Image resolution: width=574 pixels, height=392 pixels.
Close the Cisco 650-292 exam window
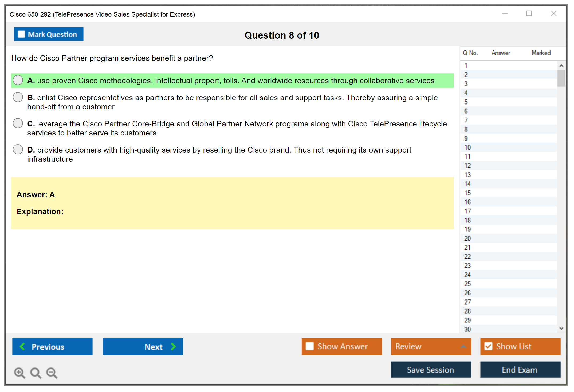(x=553, y=14)
